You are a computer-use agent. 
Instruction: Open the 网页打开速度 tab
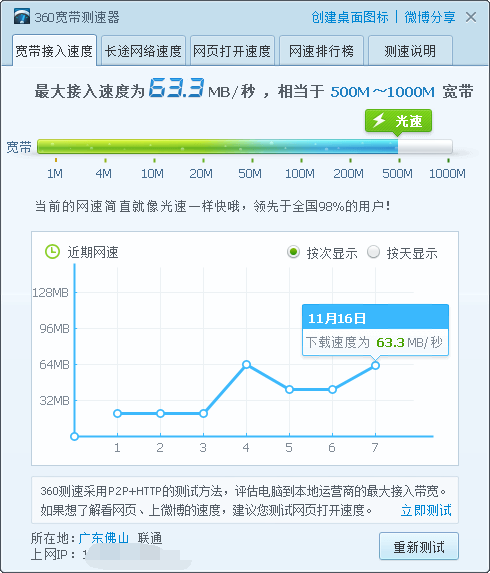point(232,51)
